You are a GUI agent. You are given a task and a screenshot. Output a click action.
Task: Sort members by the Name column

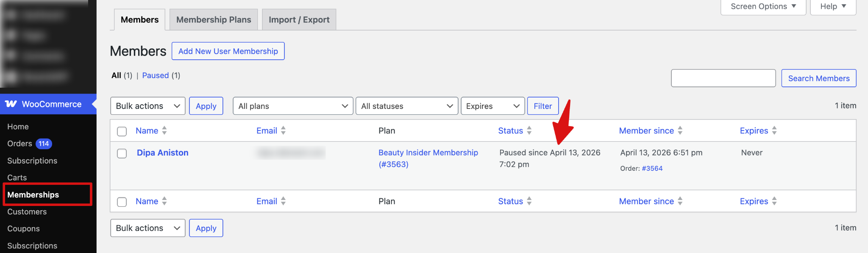point(164,131)
